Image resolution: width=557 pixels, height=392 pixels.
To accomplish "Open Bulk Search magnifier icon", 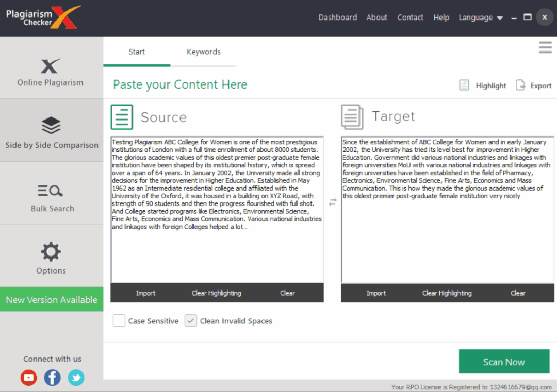I will (x=51, y=191).
